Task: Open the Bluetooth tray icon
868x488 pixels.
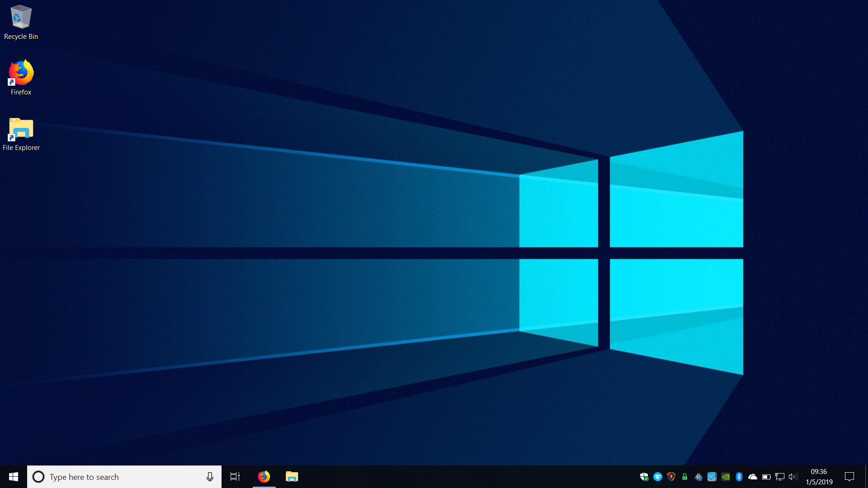Action: click(x=739, y=477)
